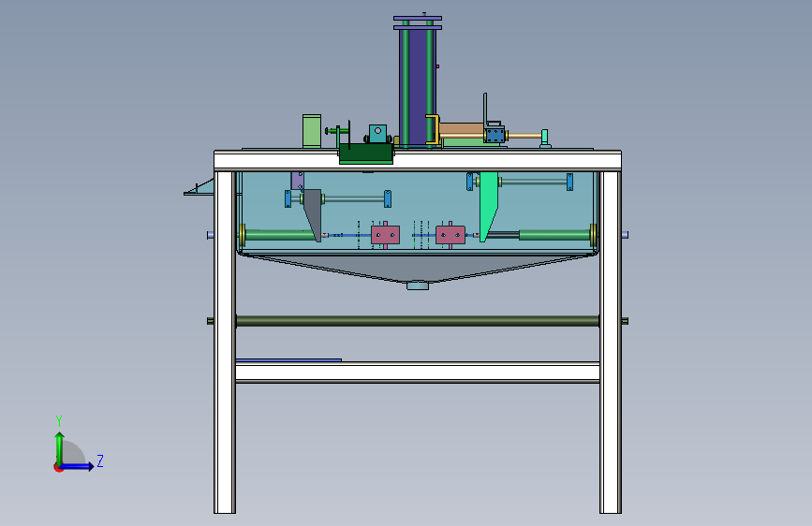The width and height of the screenshot is (812, 526).
Task: Select the white lower cross beam
Action: click(x=418, y=373)
